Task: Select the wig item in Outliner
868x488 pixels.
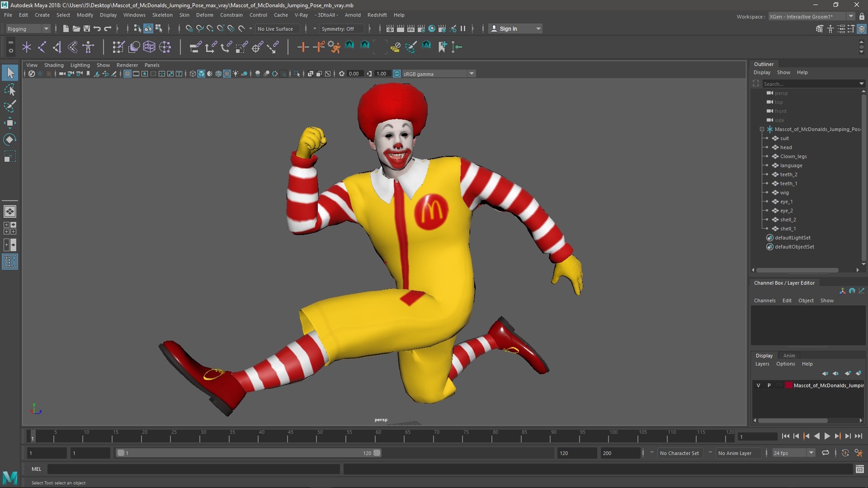Action: pos(784,192)
